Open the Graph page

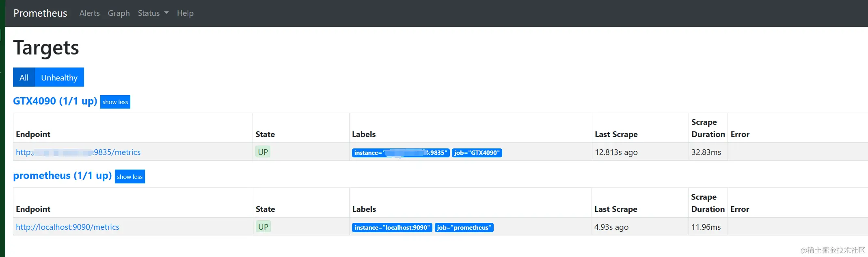[x=119, y=13]
